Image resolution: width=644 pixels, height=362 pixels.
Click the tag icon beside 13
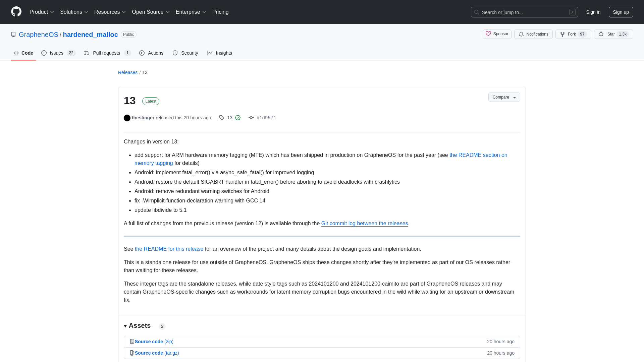222,118
